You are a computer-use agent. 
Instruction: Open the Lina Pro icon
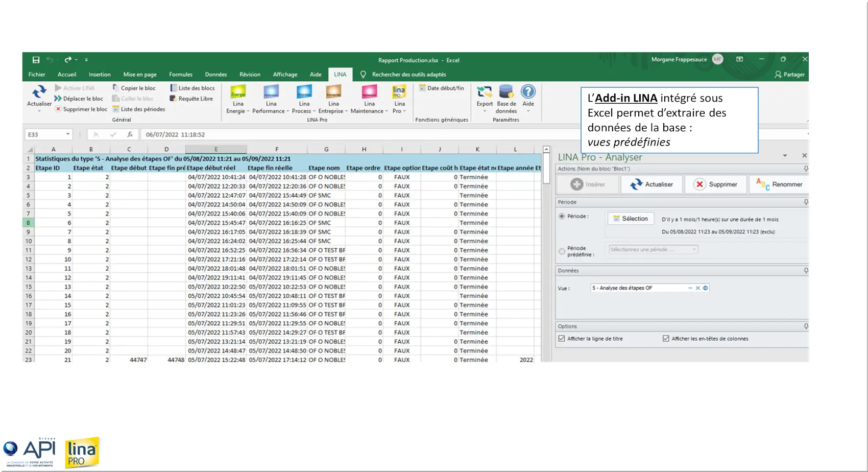pyautogui.click(x=399, y=92)
